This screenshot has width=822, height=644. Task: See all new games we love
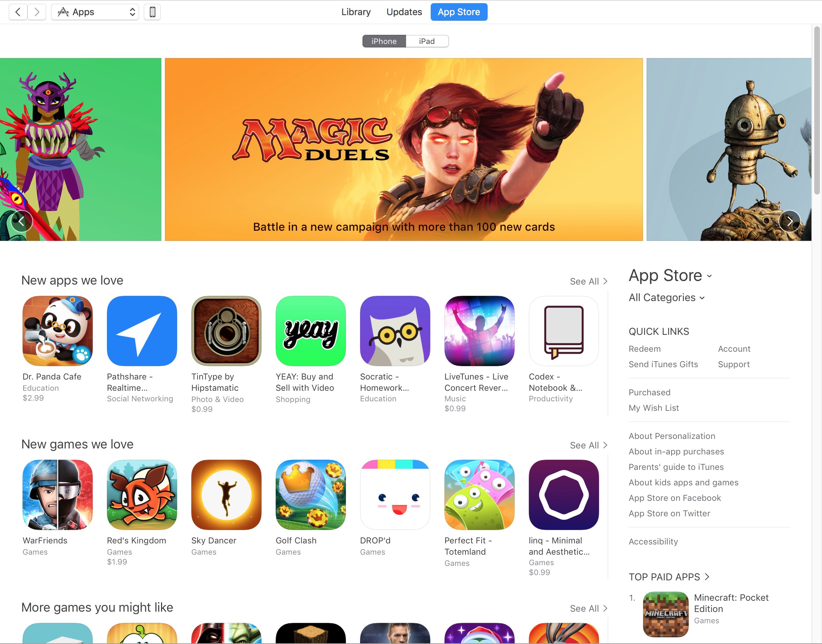(588, 445)
